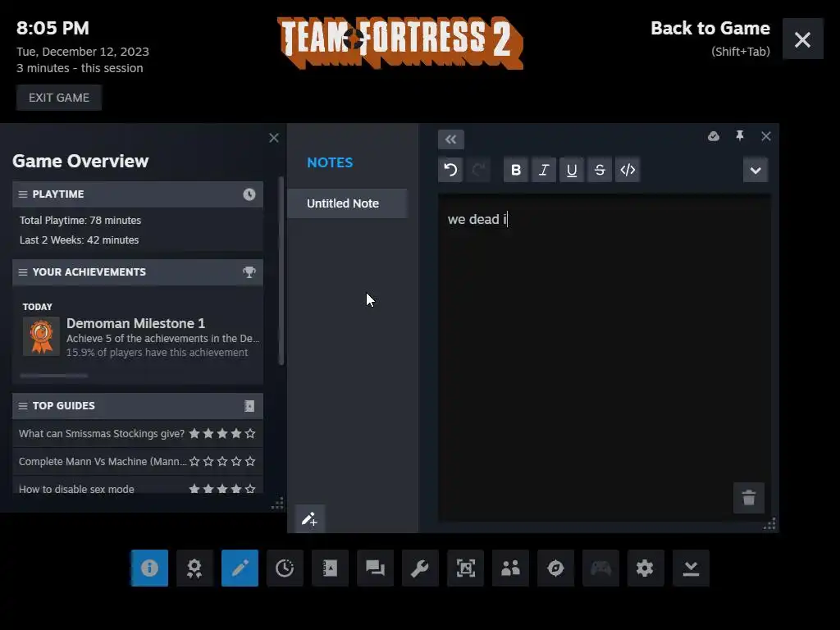The height and width of the screenshot is (630, 840).
Task: Pin the Notes window
Action: pos(740,136)
